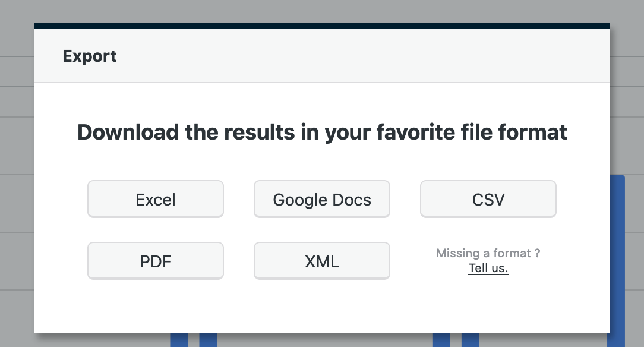This screenshot has width=644, height=347.
Task: Export results as an Excel file
Action: (x=156, y=199)
